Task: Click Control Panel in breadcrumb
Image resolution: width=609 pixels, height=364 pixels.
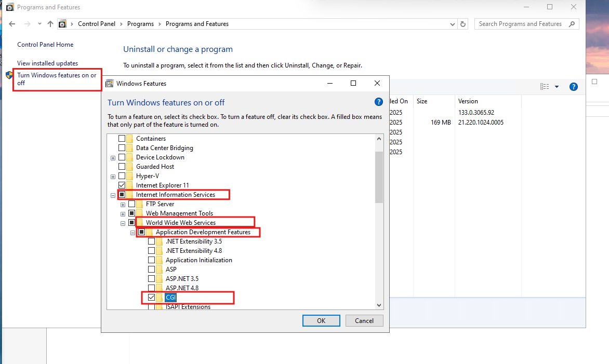Action: click(96, 24)
